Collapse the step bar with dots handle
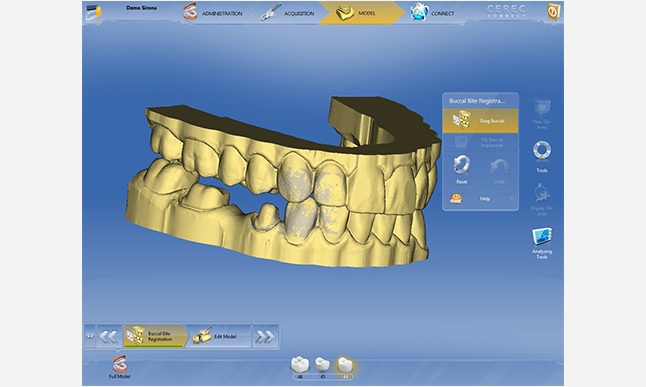The image size is (646, 387). point(89,336)
